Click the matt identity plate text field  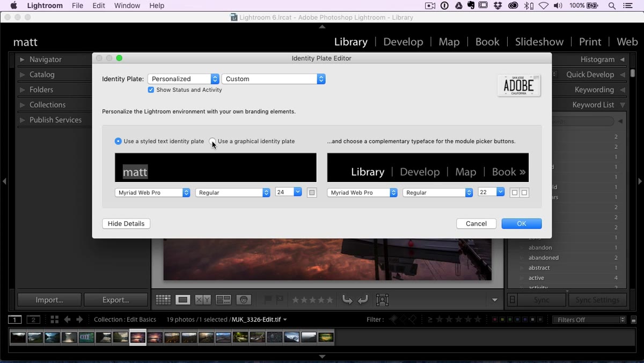pyautogui.click(x=216, y=168)
